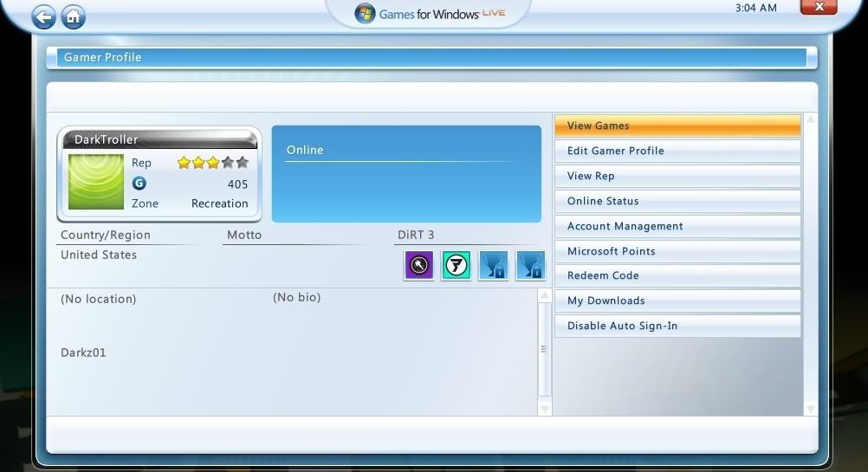The image size is (868, 472).
Task: Click the 3:04 AM clock
Action: pyautogui.click(x=755, y=8)
